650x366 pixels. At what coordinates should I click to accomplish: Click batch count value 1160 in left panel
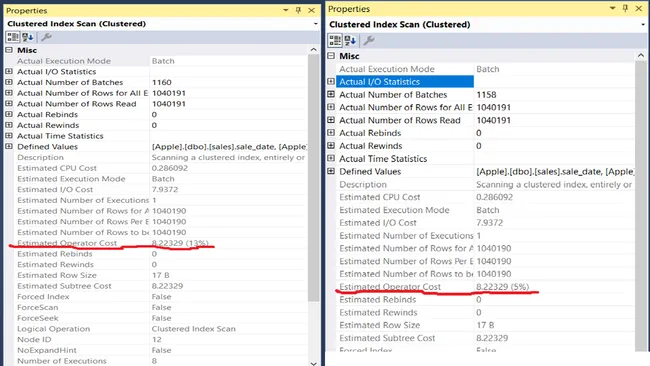[x=162, y=82]
